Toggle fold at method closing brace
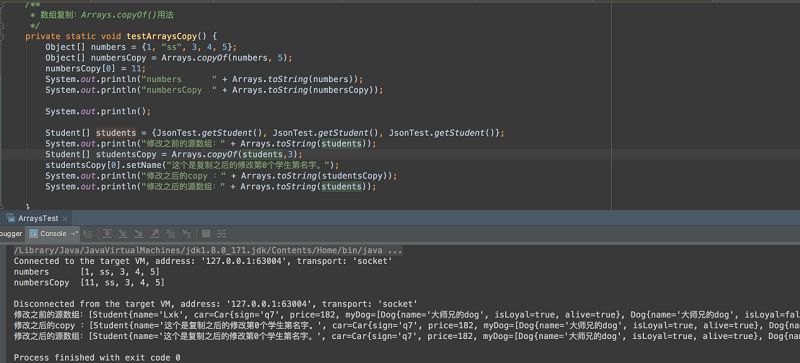 point(2,207)
